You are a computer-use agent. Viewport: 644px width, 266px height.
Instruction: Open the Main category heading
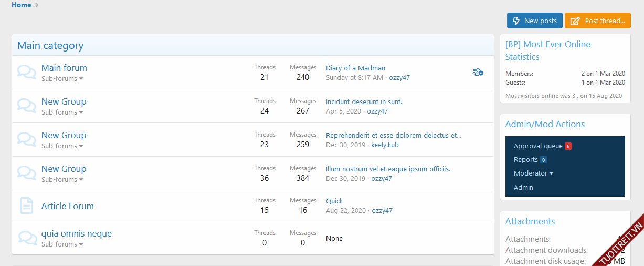tap(50, 46)
